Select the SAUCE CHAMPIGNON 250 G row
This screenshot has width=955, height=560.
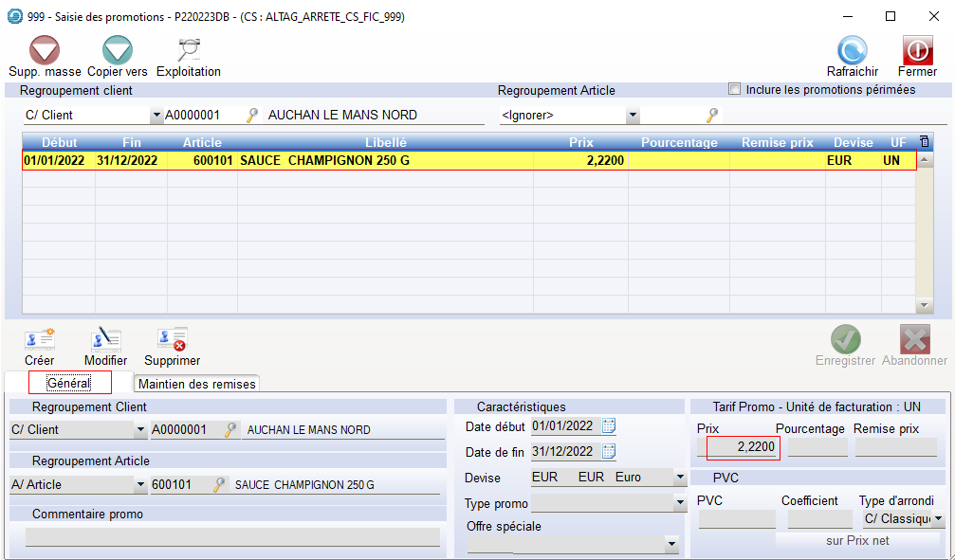[x=324, y=161]
